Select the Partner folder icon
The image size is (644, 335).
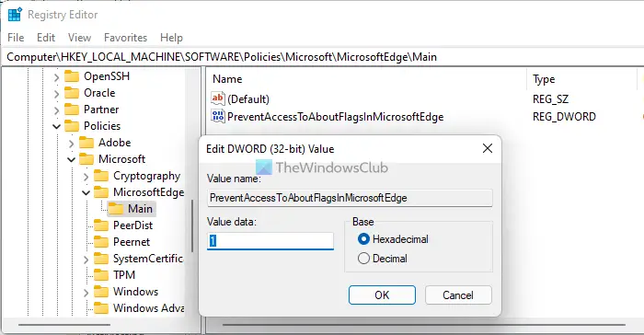[x=72, y=110]
